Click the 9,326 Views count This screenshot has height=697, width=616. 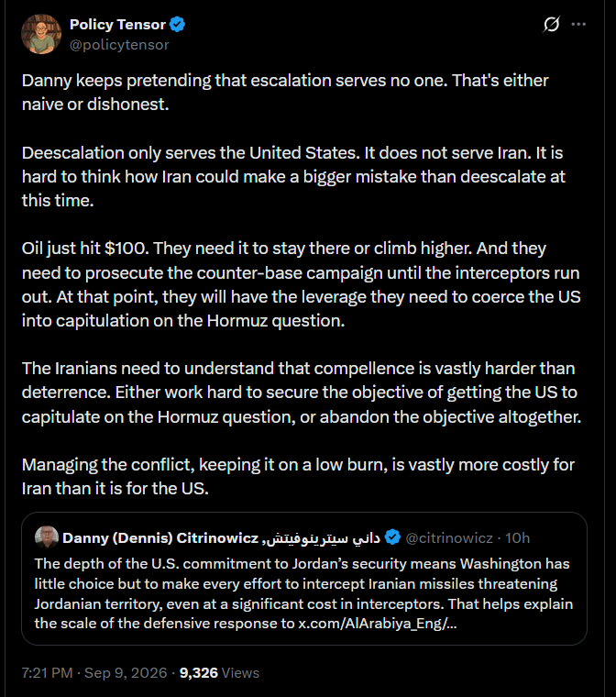pyautogui.click(x=219, y=672)
